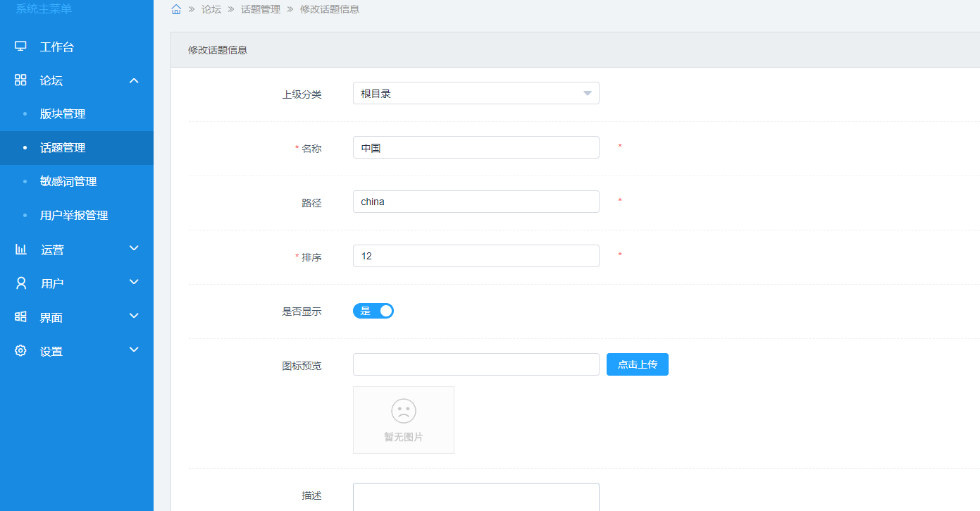The height and width of the screenshot is (511, 980).
Task: Click the 论坛 grid icon
Action: 20,80
